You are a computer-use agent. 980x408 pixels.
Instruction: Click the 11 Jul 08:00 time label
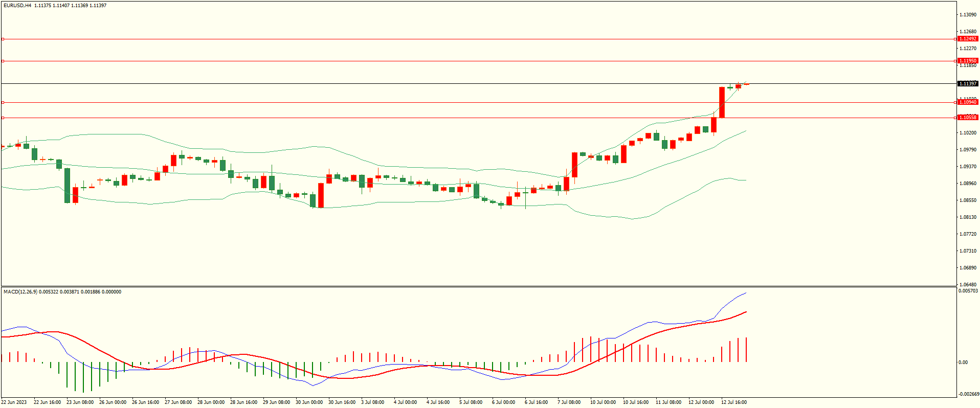pos(669,402)
